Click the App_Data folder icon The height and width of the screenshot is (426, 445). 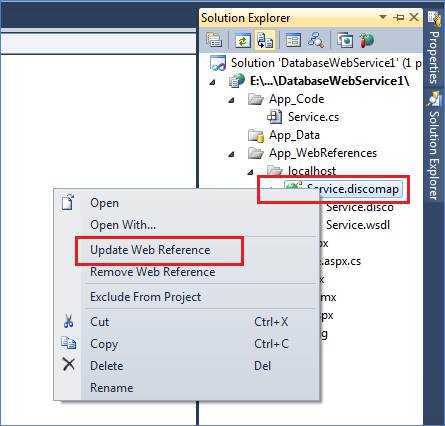pyautogui.click(x=256, y=135)
